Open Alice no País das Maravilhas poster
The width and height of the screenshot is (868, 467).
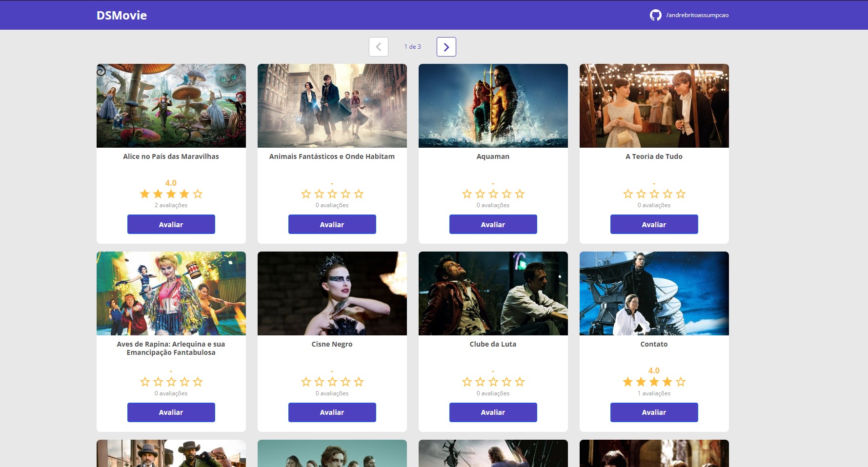coord(171,106)
